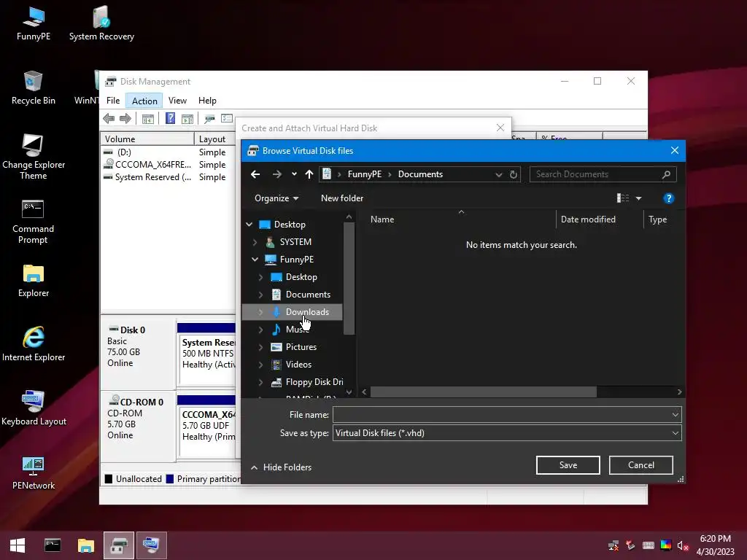The image size is (747, 560).
Task: Open Command Prompt from the taskbar
Action: [x=53, y=545]
